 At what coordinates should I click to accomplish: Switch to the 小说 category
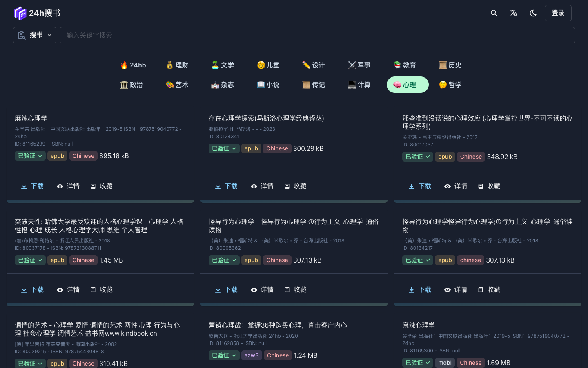click(268, 85)
